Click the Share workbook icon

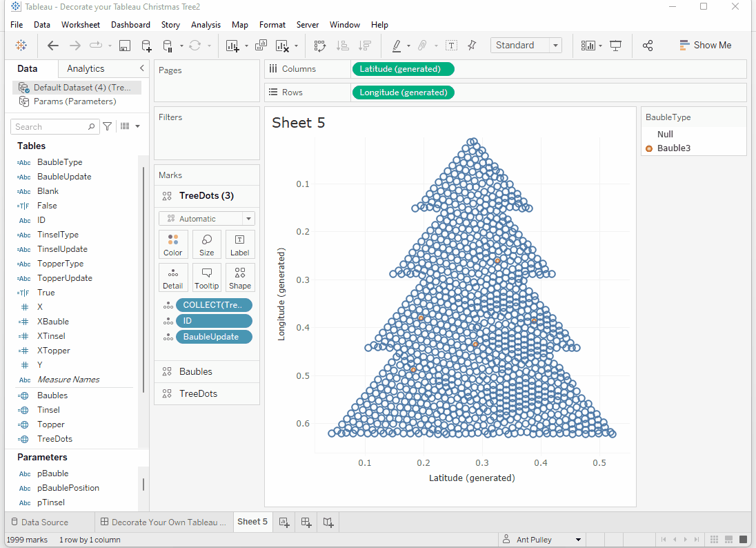coord(647,46)
